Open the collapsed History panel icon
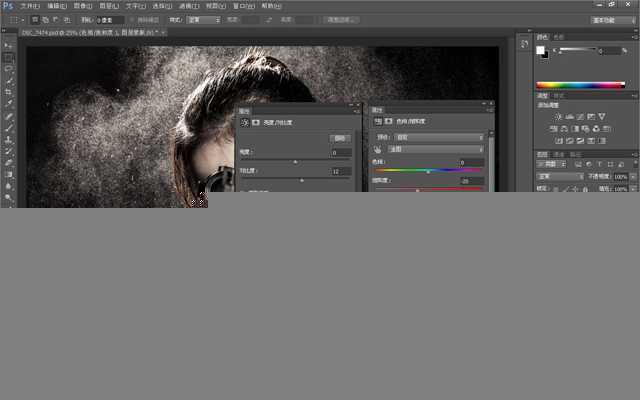 tap(524, 44)
